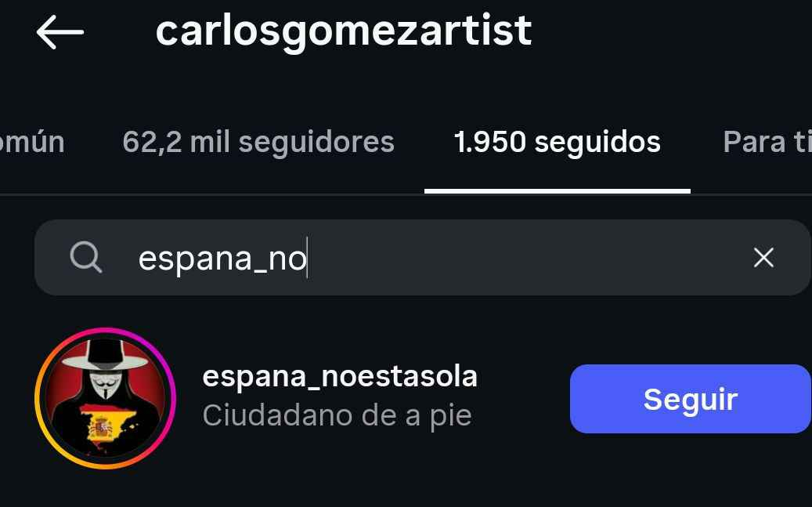Viewport: 812px width, 507px height.
Task: Switch to the 62,2 mil seguidores tab
Action: tap(258, 142)
